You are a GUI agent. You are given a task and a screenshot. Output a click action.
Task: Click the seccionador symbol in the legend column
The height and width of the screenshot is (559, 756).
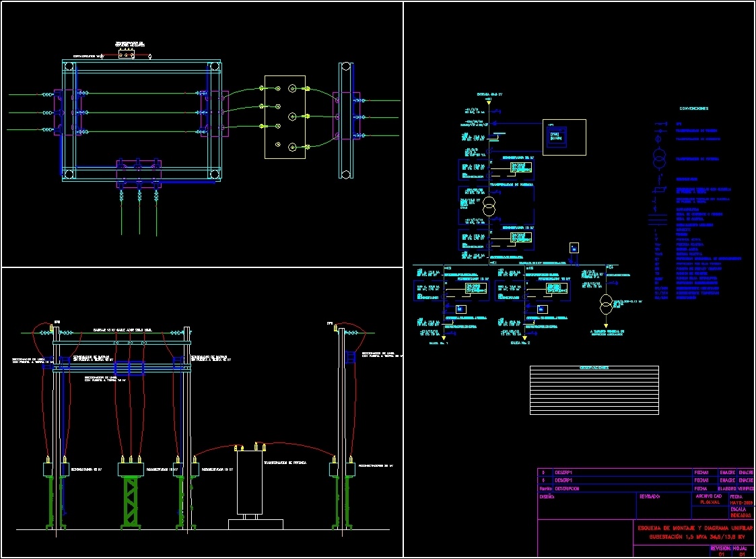coord(659,179)
